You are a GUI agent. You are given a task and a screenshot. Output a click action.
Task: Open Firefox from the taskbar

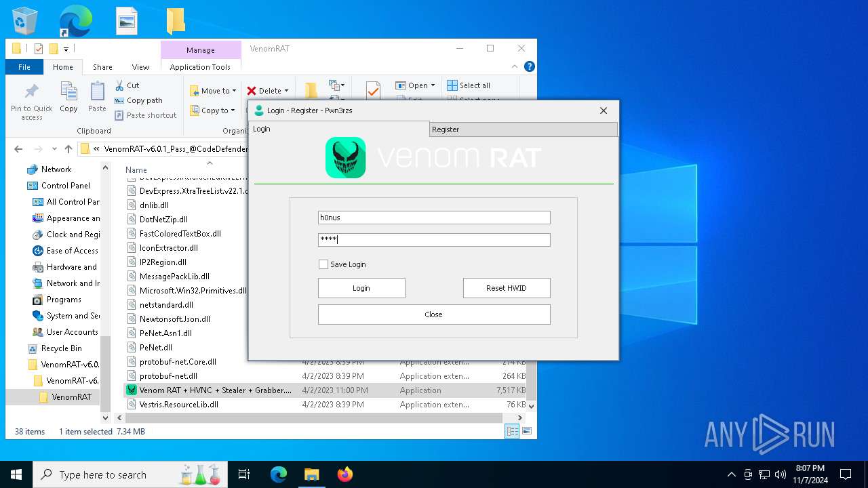(344, 474)
